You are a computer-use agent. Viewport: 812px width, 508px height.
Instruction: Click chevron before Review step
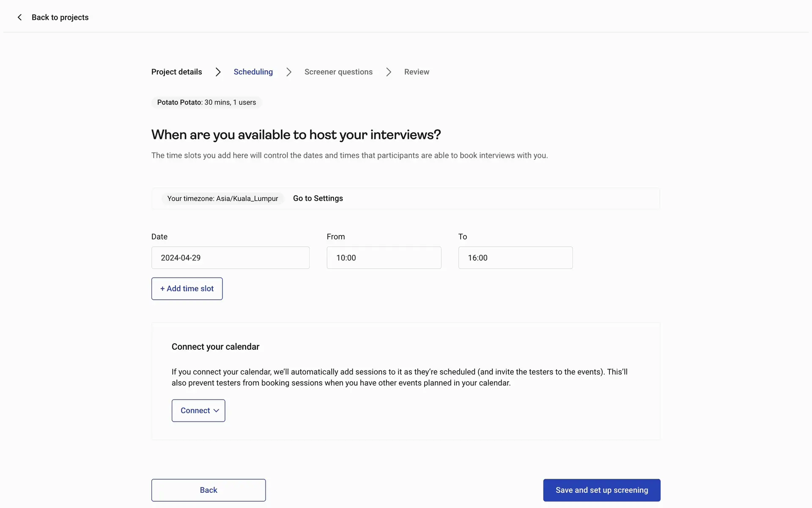[389, 72]
